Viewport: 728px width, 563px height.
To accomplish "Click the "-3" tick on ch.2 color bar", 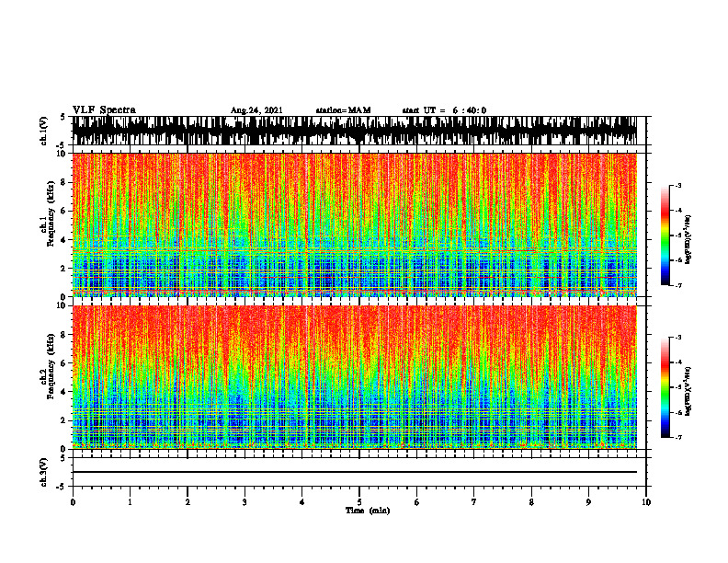I will (678, 338).
